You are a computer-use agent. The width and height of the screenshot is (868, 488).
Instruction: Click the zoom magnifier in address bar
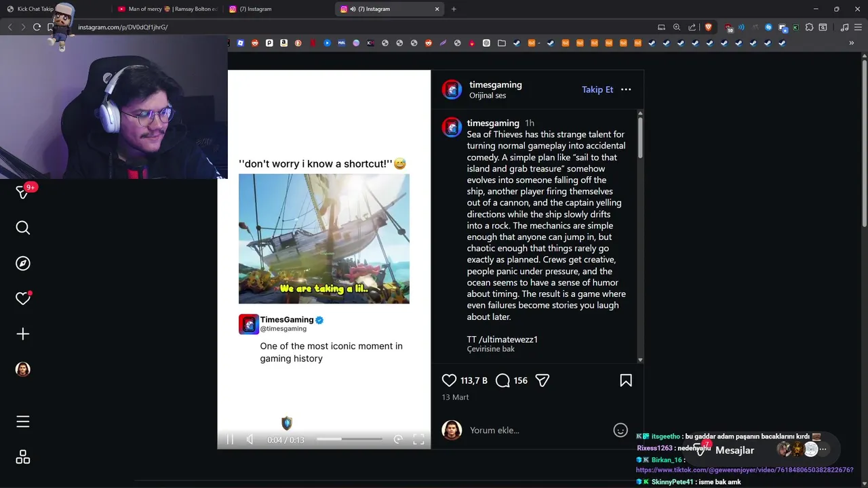tap(677, 27)
